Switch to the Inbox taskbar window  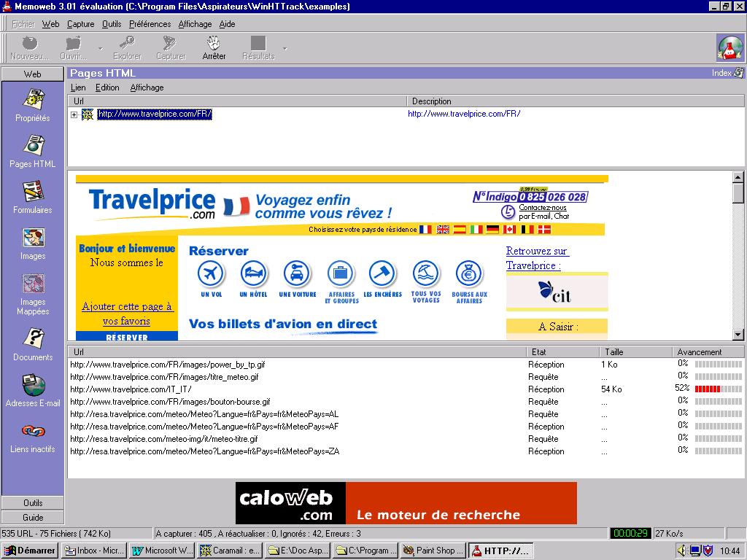[x=94, y=551]
